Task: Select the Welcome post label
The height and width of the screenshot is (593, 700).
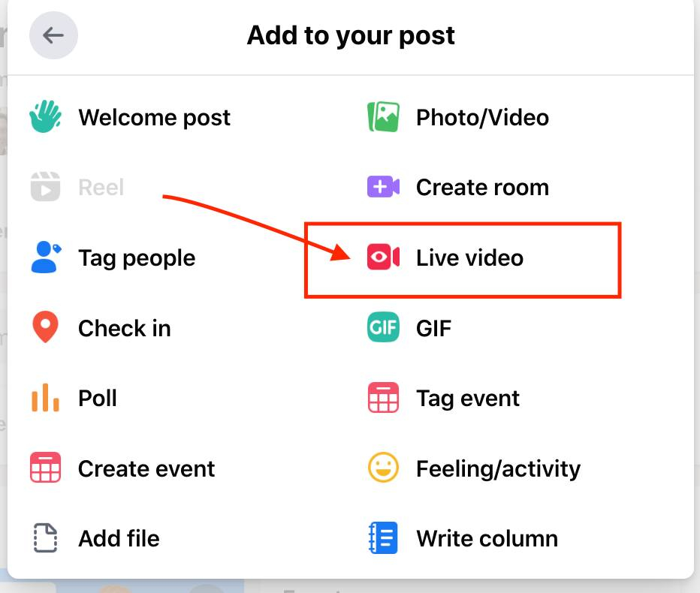Action: pyautogui.click(x=155, y=118)
